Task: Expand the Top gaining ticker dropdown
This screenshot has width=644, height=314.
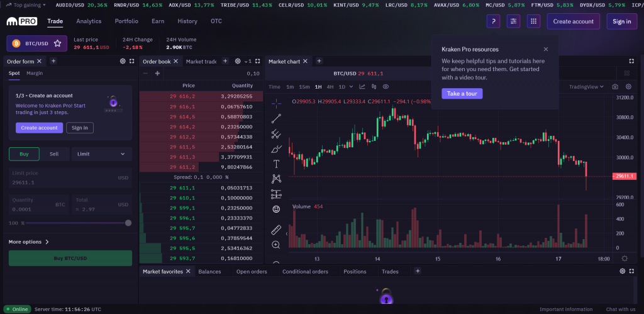Action: pos(26,5)
